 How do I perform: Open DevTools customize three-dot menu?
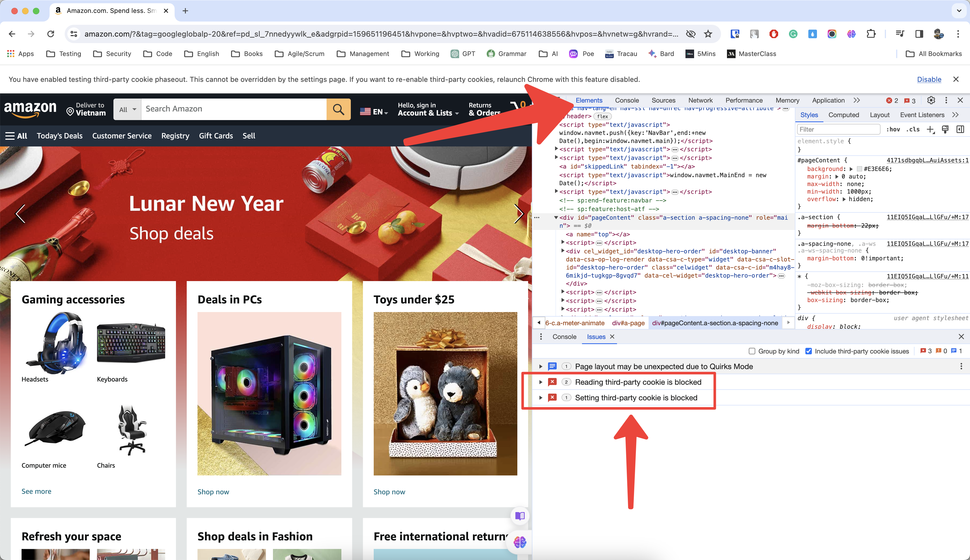[x=946, y=100]
